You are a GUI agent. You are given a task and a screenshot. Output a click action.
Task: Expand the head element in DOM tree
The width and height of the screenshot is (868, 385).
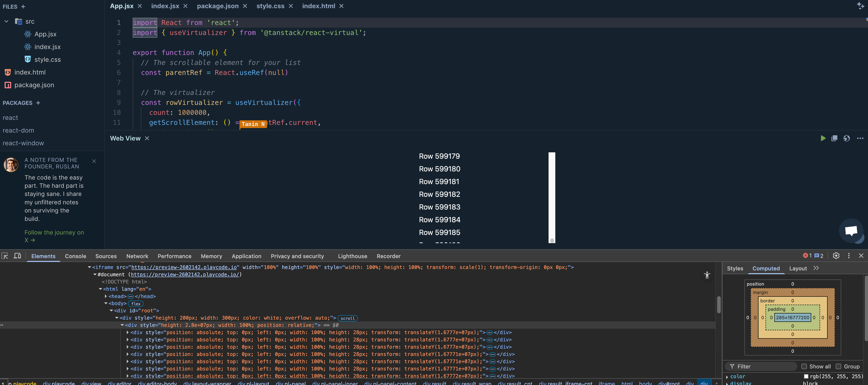pyautogui.click(x=106, y=297)
